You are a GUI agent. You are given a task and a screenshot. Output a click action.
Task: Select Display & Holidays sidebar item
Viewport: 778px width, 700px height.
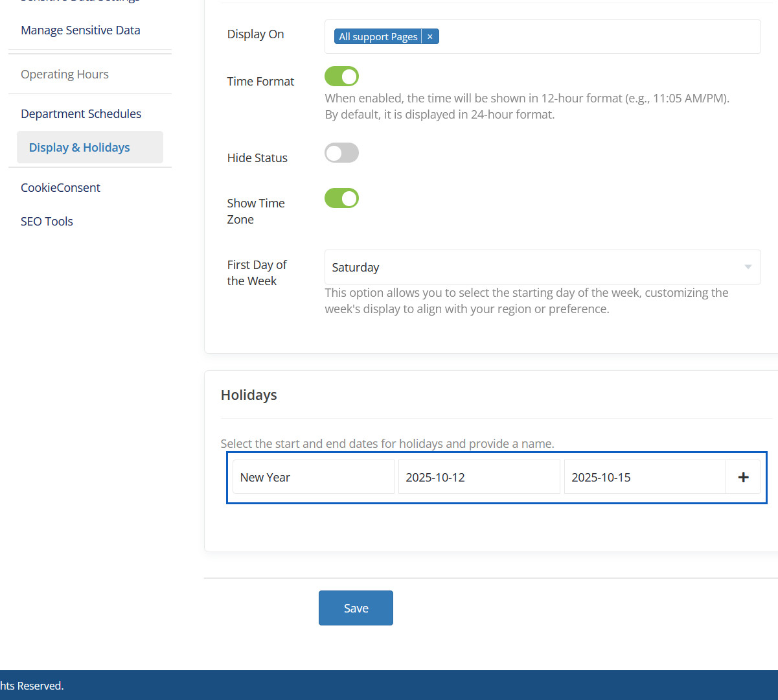click(x=80, y=148)
